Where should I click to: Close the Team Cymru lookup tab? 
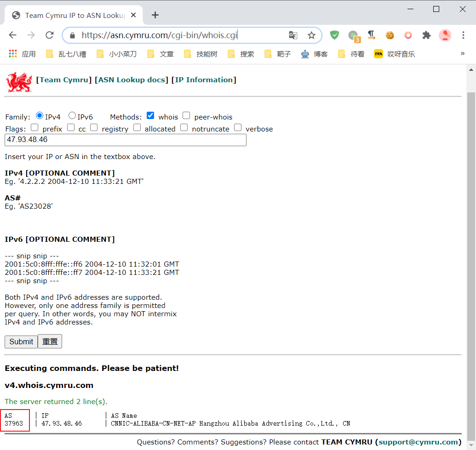(x=133, y=15)
